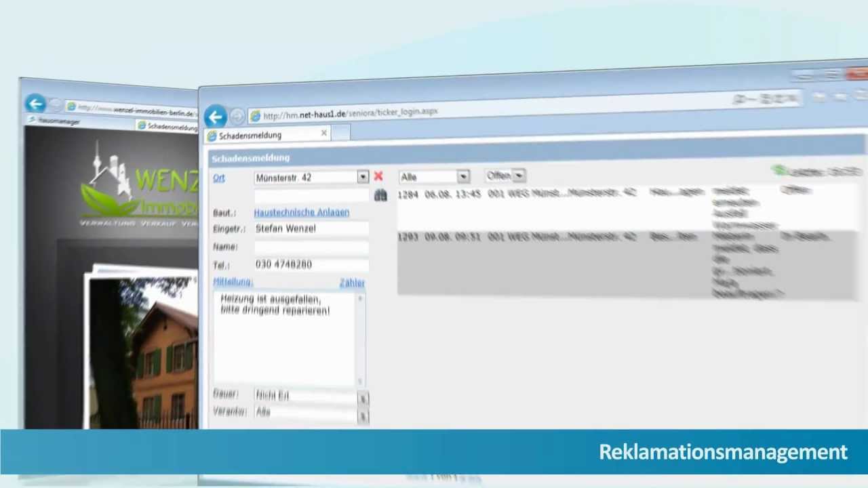Viewport: 868px width, 488px height.
Task: Click the empty field below the Ort dropdown
Action: tap(311, 195)
